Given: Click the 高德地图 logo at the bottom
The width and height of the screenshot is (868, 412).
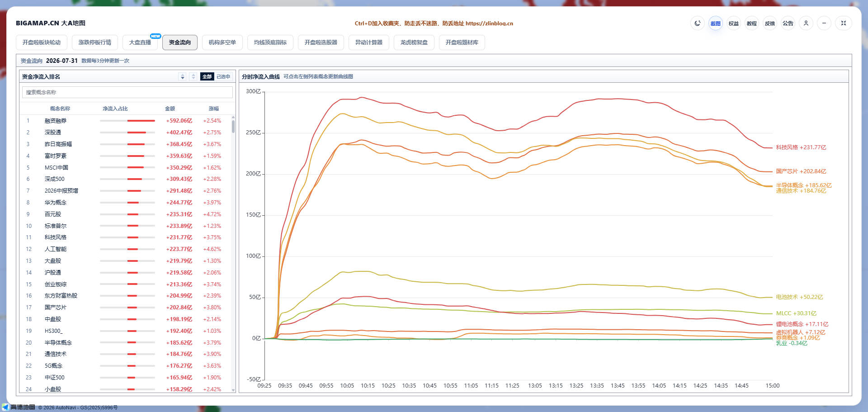Looking at the screenshot, I should click(19, 407).
